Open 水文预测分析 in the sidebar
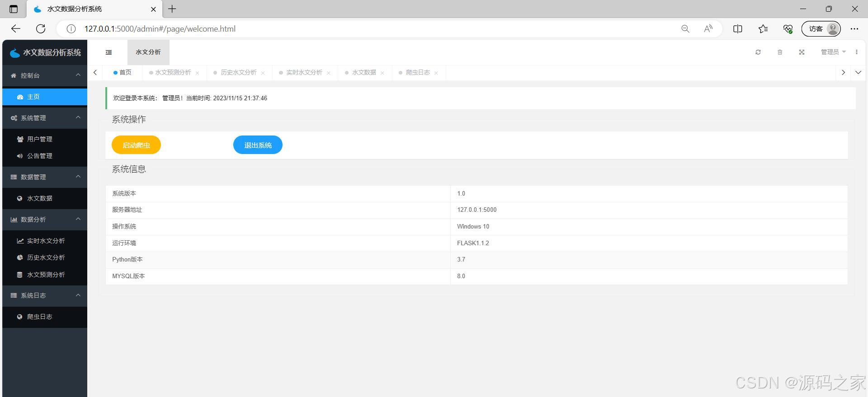Screen dimensions: 868x397 (45, 275)
